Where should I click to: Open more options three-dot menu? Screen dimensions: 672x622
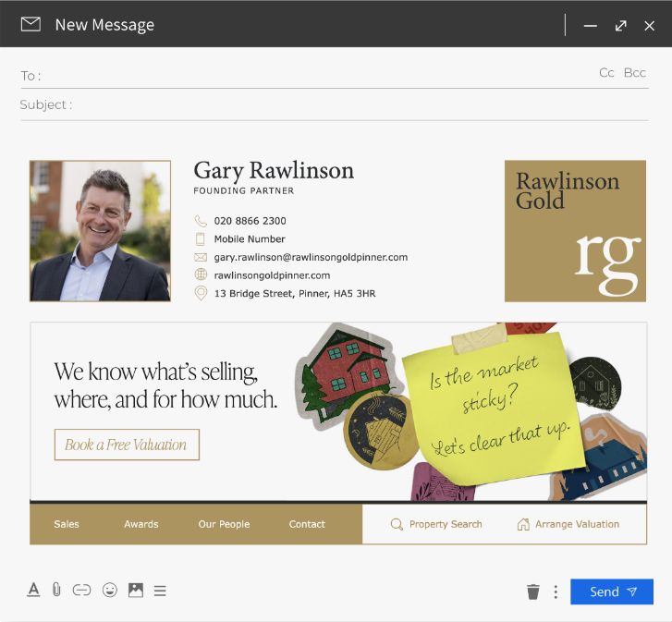tap(556, 592)
